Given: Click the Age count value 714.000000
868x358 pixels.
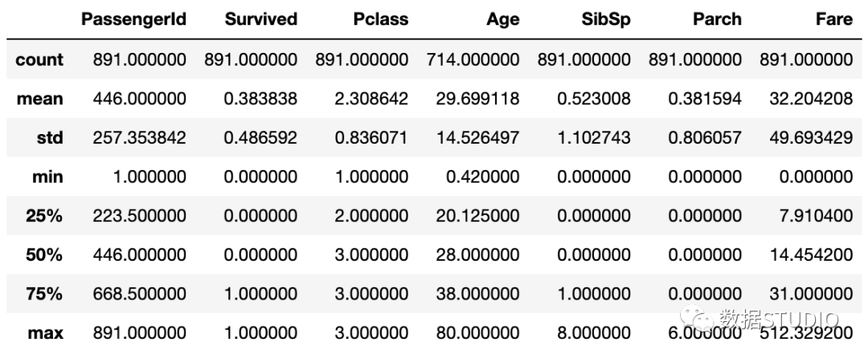Looking at the screenshot, I should pyautogui.click(x=473, y=59).
